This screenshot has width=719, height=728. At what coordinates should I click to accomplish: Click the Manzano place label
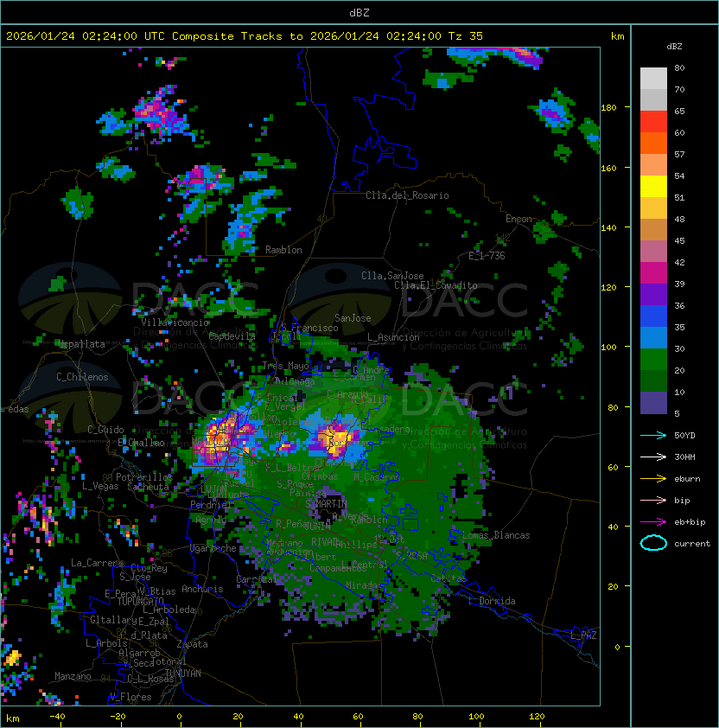click(73, 676)
